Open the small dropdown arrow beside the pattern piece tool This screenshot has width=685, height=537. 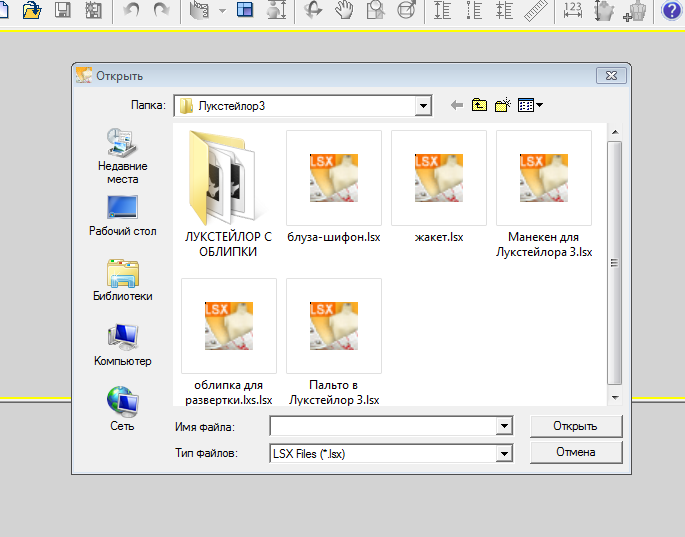pos(222,10)
